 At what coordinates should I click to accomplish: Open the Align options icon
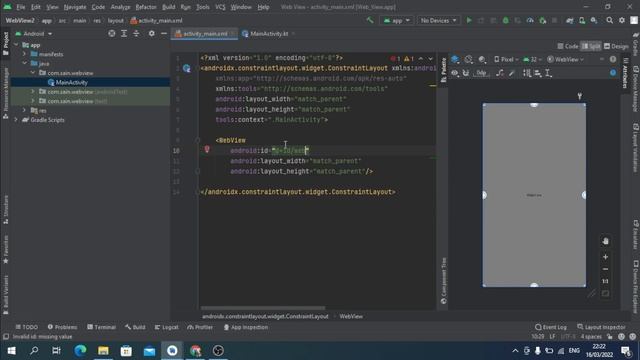(x=538, y=73)
